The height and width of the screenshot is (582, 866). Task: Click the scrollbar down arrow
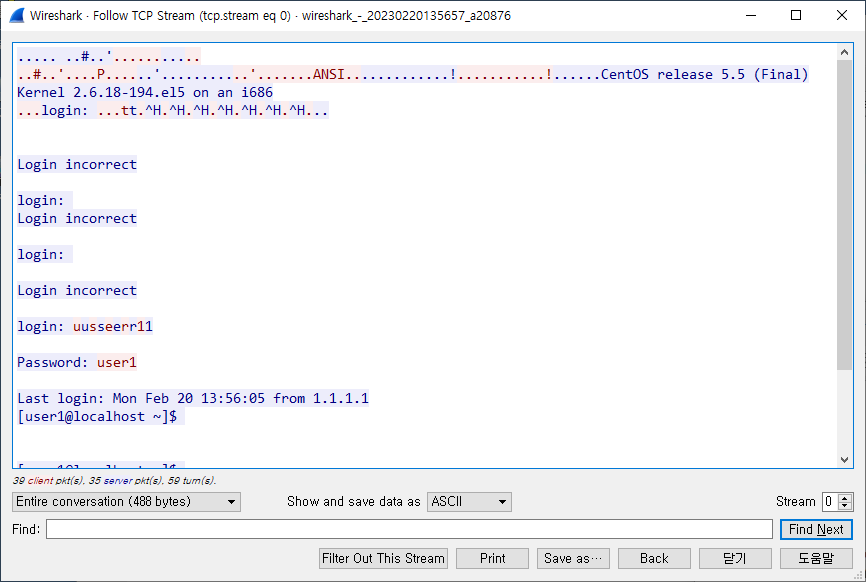tap(844, 459)
